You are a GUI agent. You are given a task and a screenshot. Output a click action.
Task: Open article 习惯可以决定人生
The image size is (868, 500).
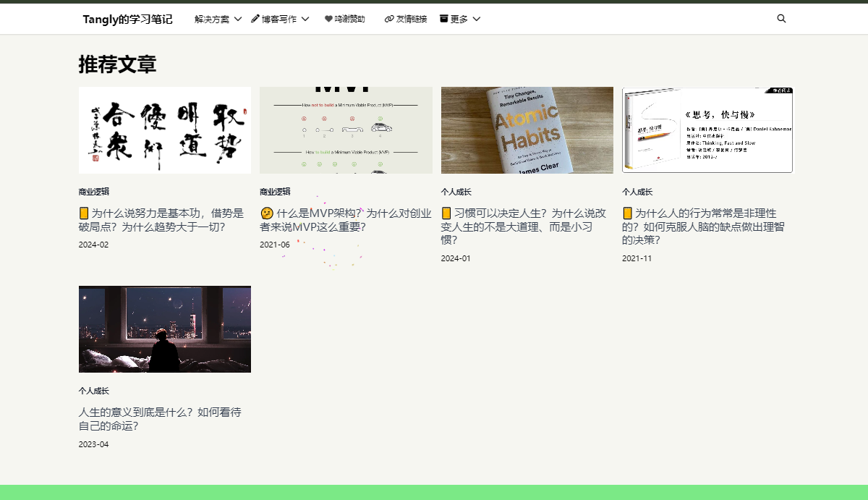click(x=524, y=226)
